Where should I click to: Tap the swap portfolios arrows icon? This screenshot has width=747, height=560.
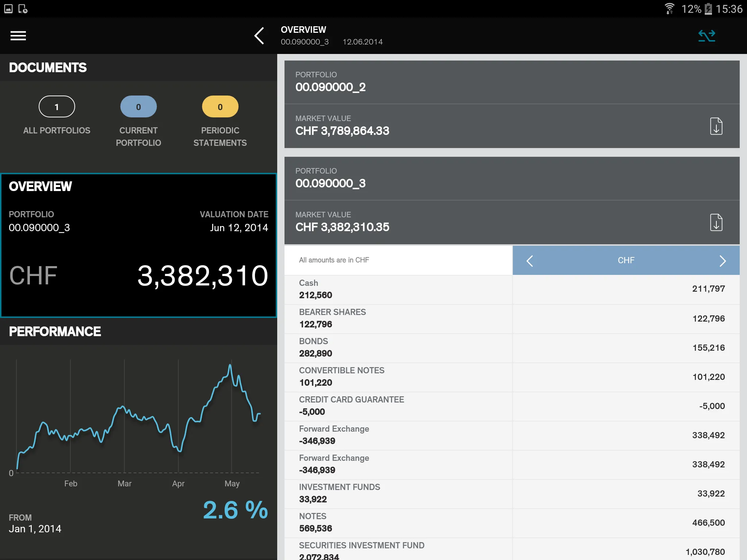coord(707,36)
